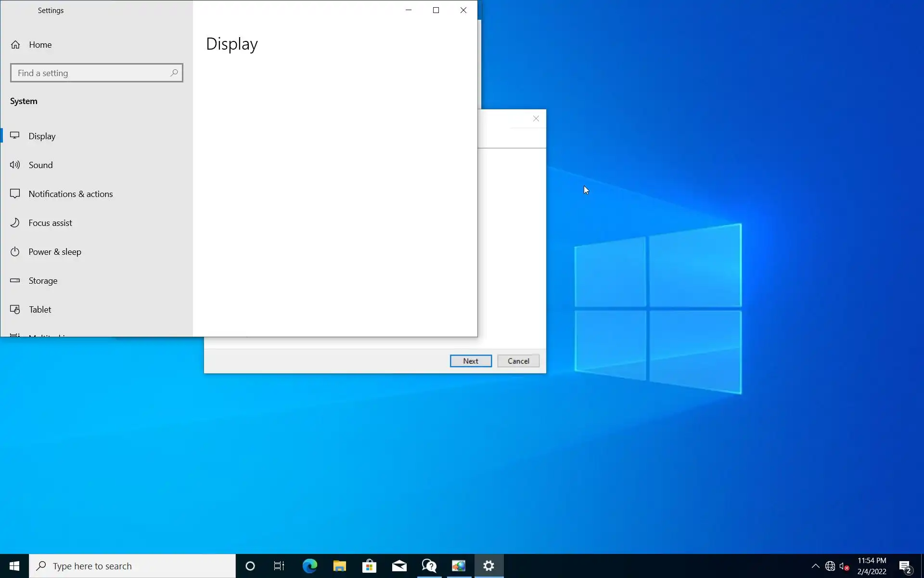Go to Settings Home
Image resolution: width=924 pixels, height=578 pixels.
tap(40, 45)
